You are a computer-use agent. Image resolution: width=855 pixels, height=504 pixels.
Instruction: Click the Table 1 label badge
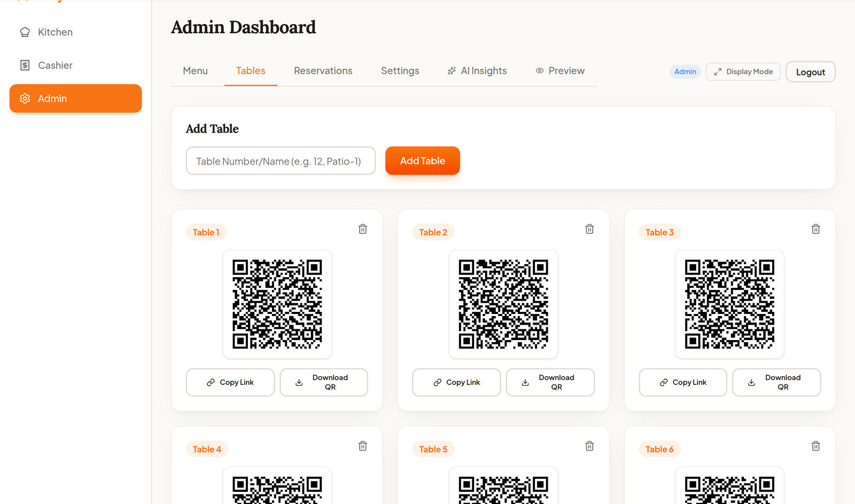[206, 232]
